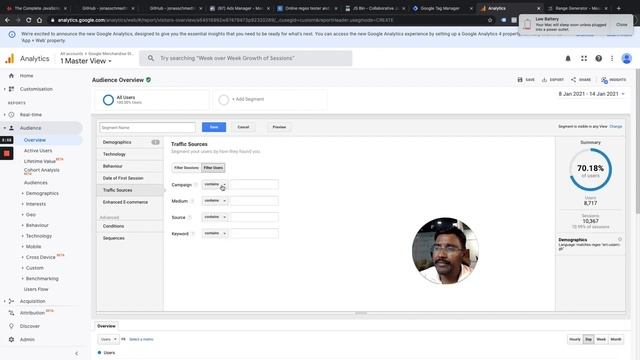Open the date range picker

click(x=591, y=94)
